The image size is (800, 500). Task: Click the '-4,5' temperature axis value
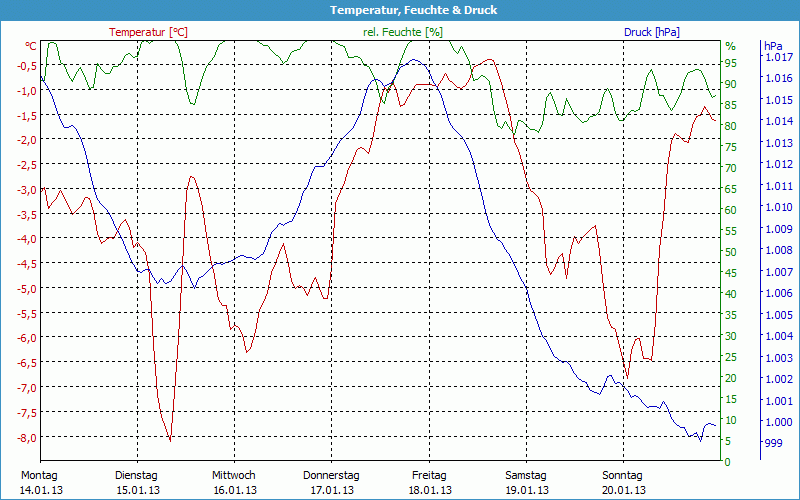(27, 264)
